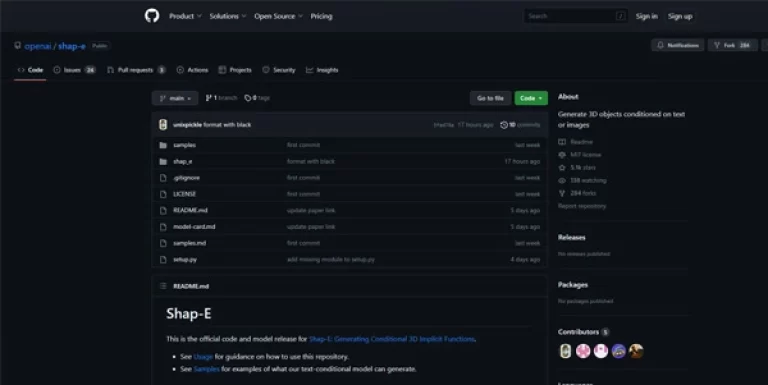The image size is (768, 385).
Task: Click the Go to file button
Action: coord(490,98)
